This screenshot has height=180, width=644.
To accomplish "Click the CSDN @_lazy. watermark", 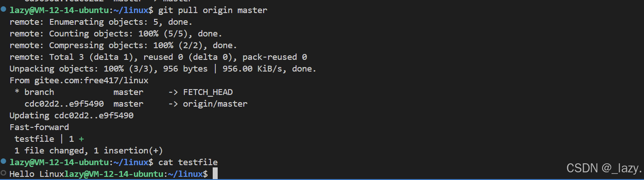I will (x=604, y=168).
